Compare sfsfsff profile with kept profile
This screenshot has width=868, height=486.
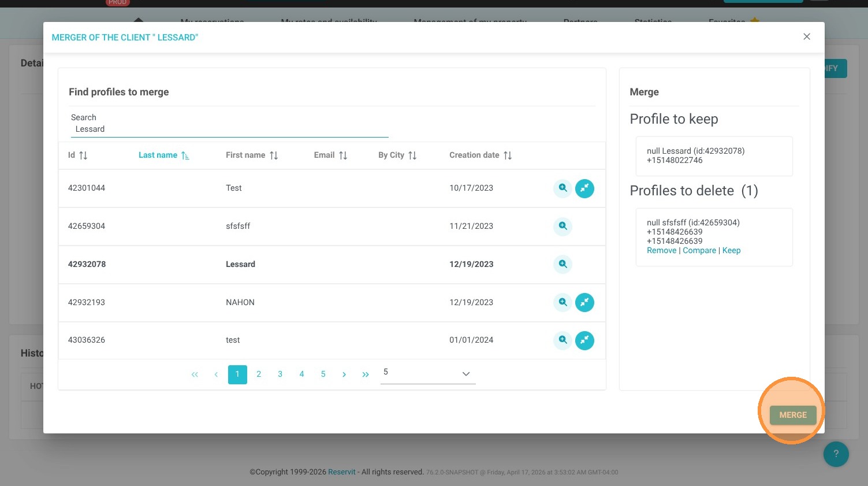pyautogui.click(x=699, y=251)
